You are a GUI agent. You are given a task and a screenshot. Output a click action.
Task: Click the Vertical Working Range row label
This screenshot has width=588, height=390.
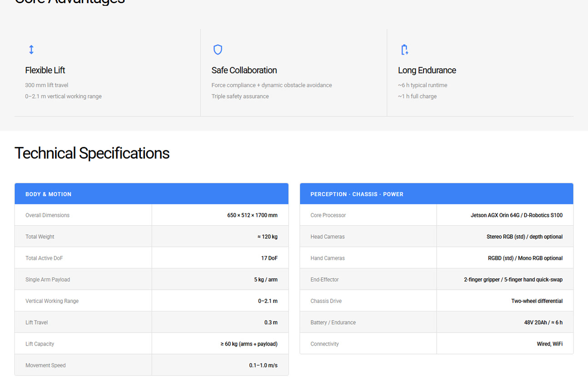click(x=52, y=301)
